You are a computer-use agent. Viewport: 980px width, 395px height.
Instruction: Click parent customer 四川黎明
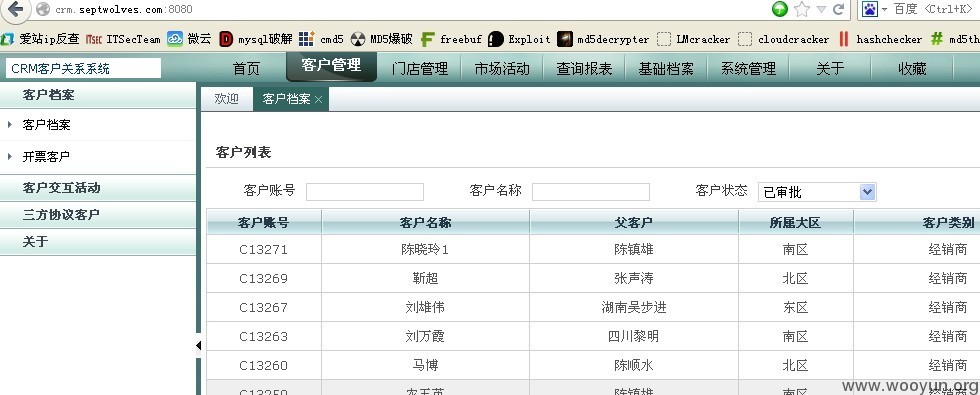pyautogui.click(x=634, y=336)
